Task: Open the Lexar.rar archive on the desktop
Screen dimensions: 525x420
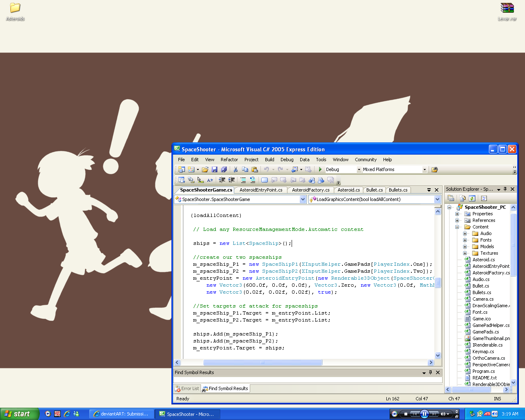Action: (x=507, y=12)
